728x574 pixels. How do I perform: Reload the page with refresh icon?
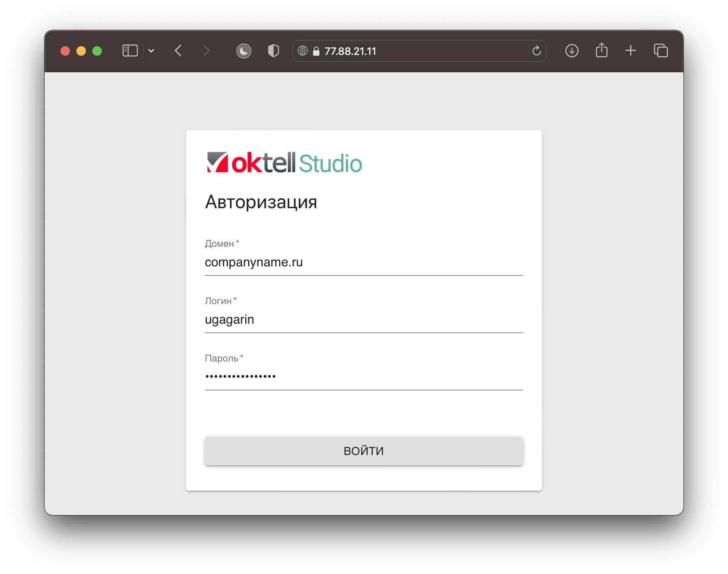click(536, 51)
